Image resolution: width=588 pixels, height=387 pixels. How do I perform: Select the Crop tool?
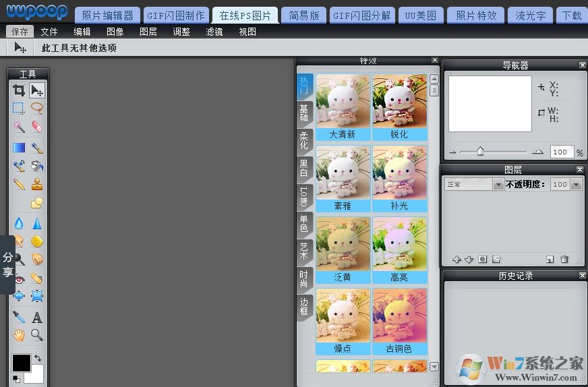[x=19, y=90]
